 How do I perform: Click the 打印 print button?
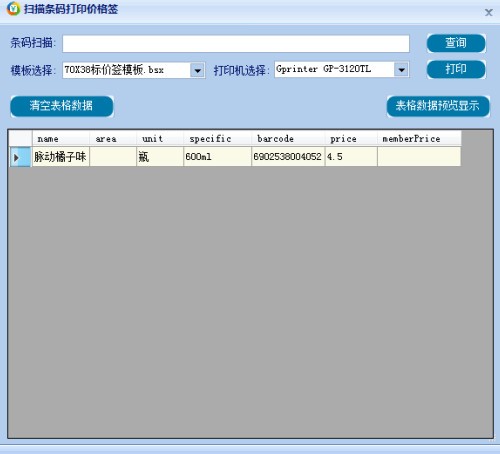(x=456, y=69)
